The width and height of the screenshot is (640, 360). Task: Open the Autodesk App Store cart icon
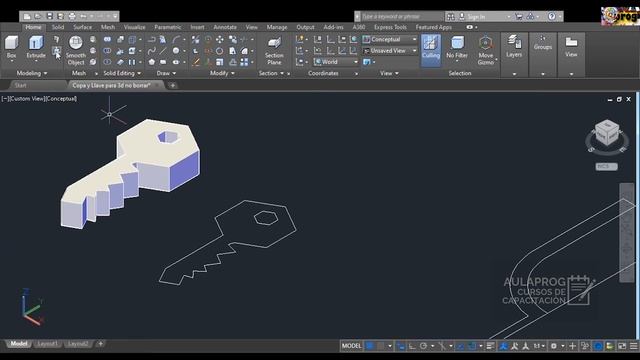(519, 16)
